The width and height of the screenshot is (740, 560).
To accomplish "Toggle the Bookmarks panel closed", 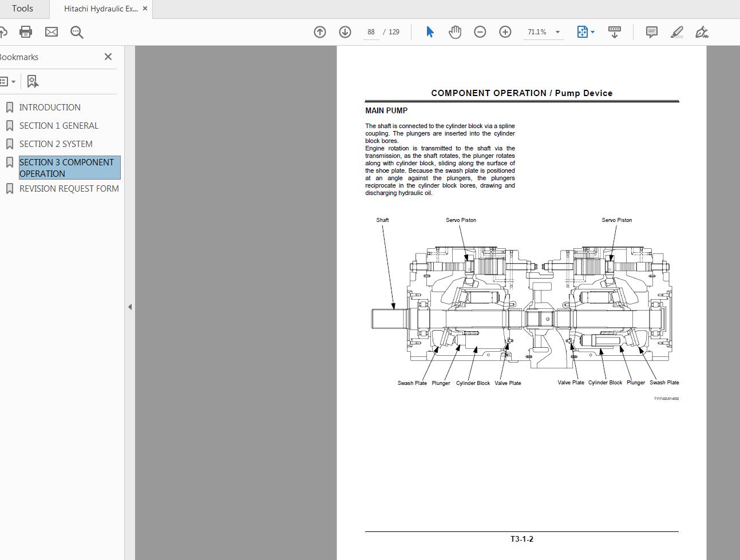I will click(108, 56).
